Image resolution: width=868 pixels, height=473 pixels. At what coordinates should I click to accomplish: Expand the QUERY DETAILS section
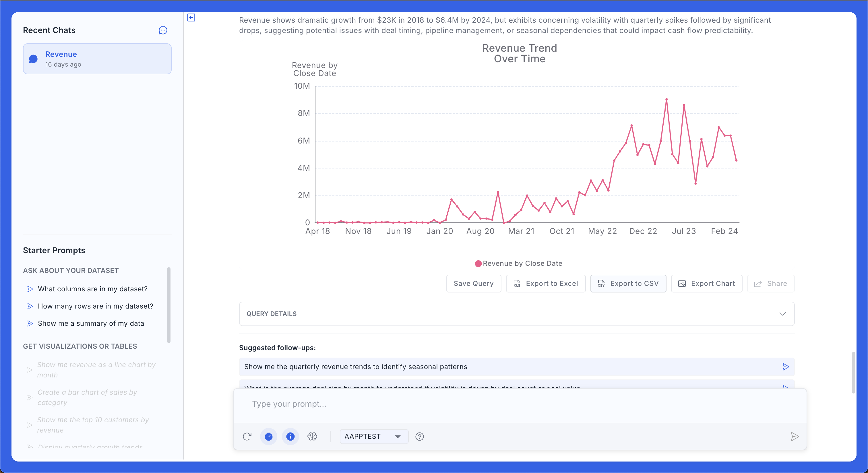517,314
